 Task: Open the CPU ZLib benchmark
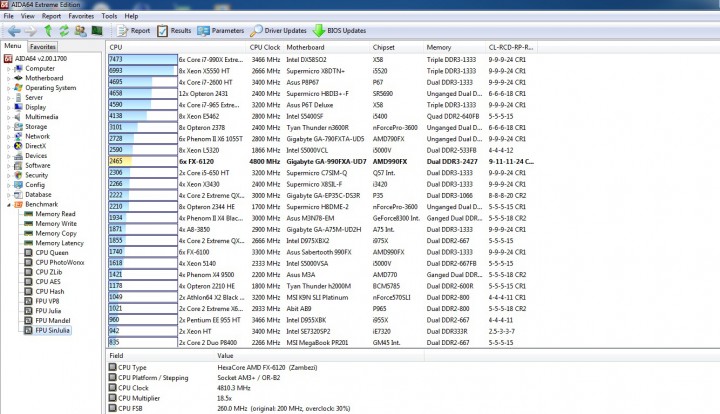point(49,272)
